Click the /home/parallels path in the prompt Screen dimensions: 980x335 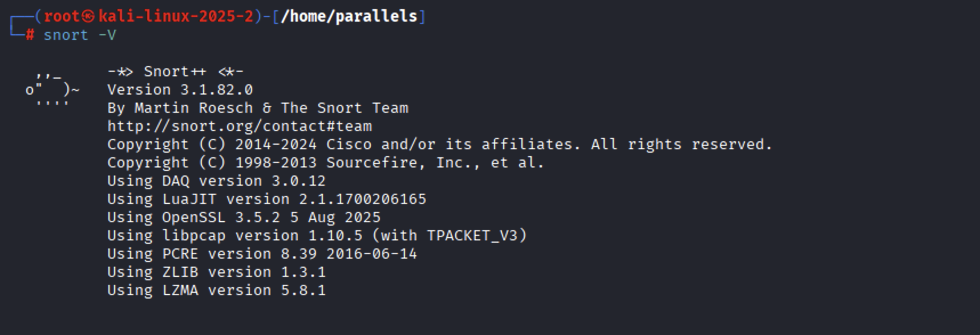(x=349, y=16)
